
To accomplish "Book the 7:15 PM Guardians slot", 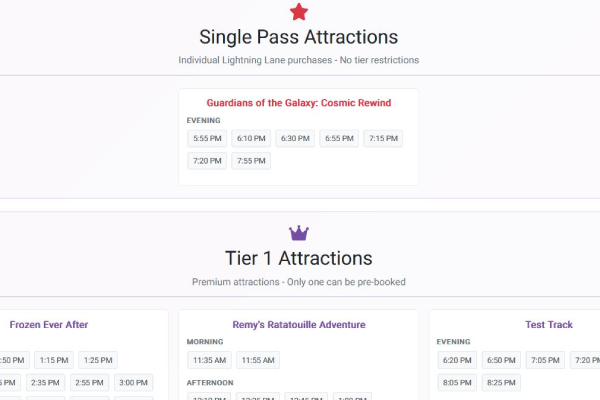I will coord(383,139).
